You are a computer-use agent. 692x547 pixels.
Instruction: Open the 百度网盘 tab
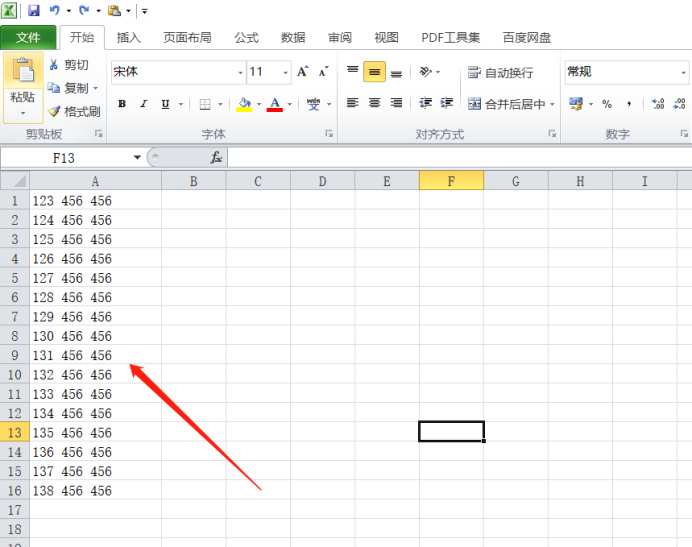tap(527, 38)
